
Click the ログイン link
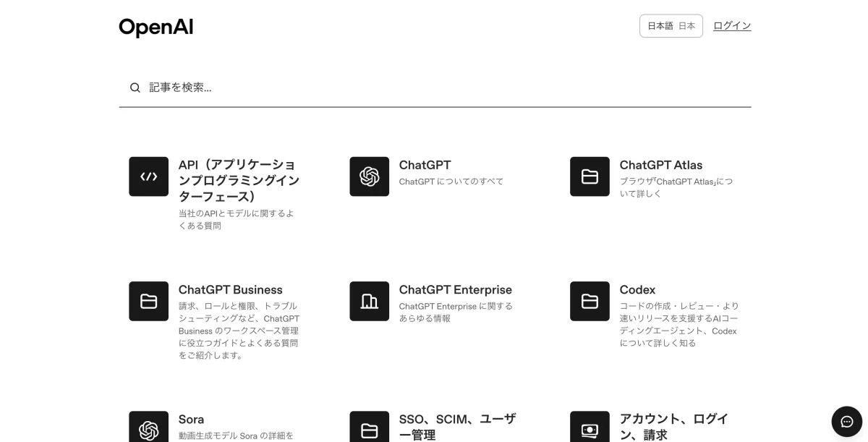pos(732,25)
